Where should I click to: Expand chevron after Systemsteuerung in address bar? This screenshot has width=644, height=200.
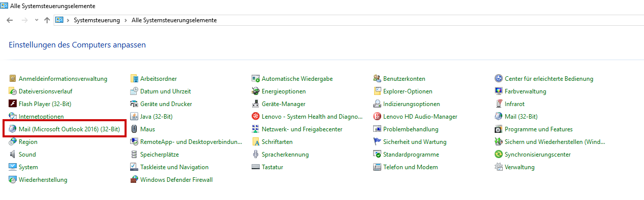(x=126, y=20)
